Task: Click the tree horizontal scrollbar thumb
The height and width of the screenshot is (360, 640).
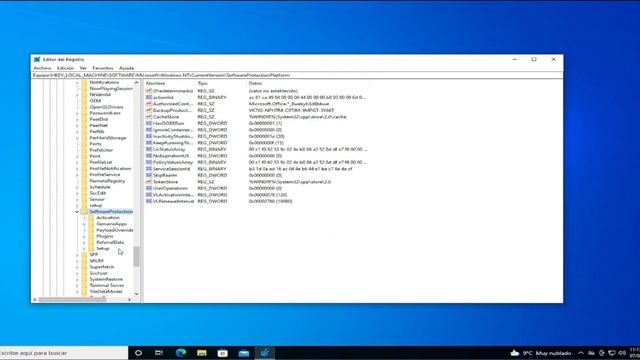Action: (72, 300)
